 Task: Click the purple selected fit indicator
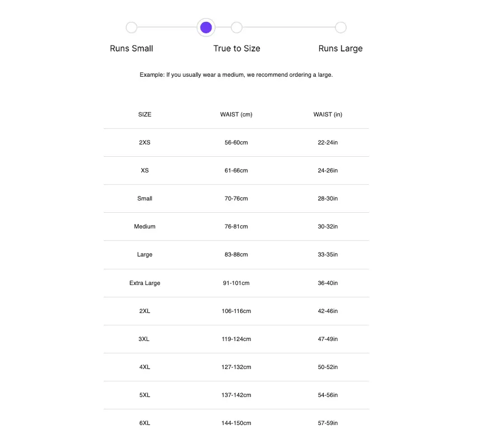pos(206,27)
